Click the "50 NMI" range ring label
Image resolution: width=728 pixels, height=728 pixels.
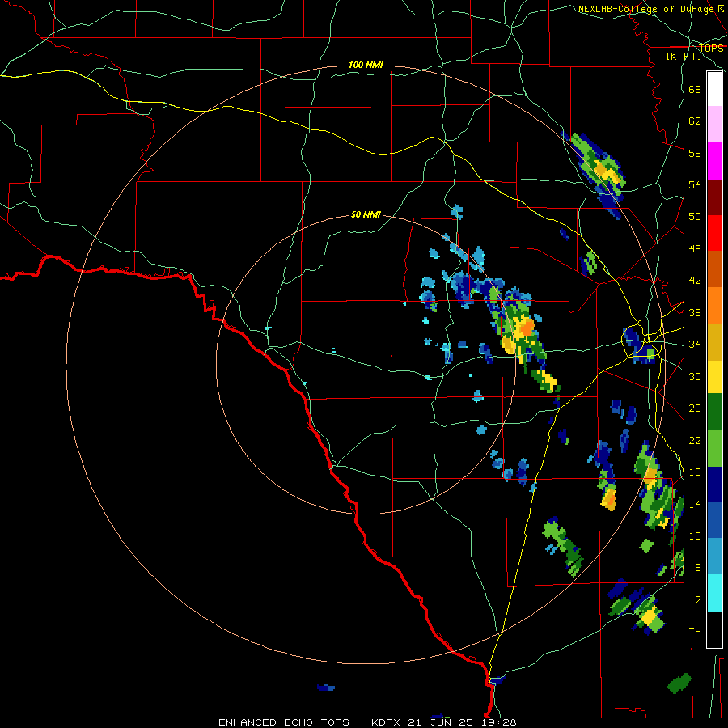(366, 214)
